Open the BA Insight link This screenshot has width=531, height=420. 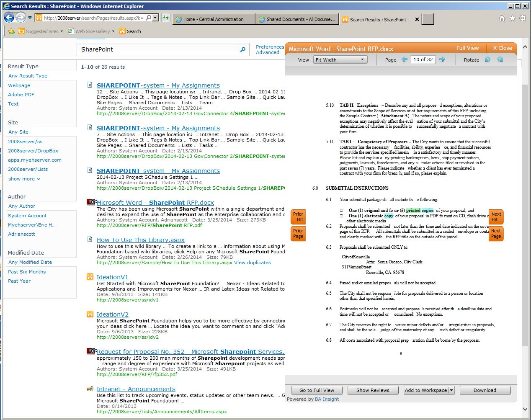click(327, 399)
